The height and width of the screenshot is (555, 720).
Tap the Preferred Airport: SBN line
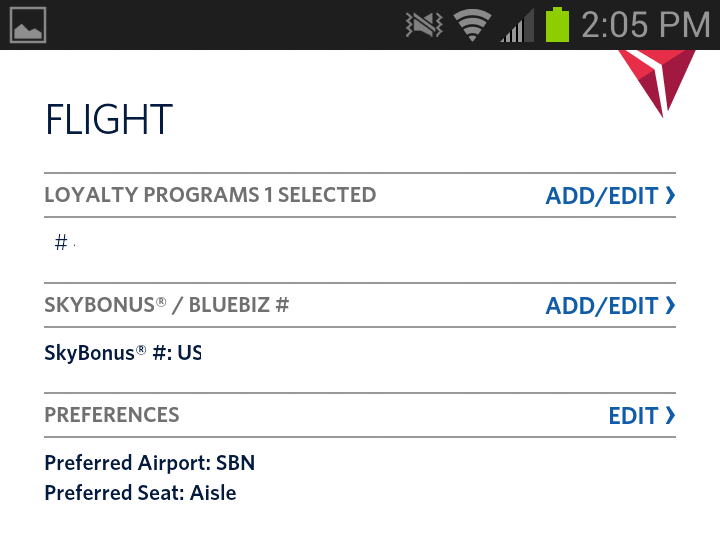(x=150, y=463)
